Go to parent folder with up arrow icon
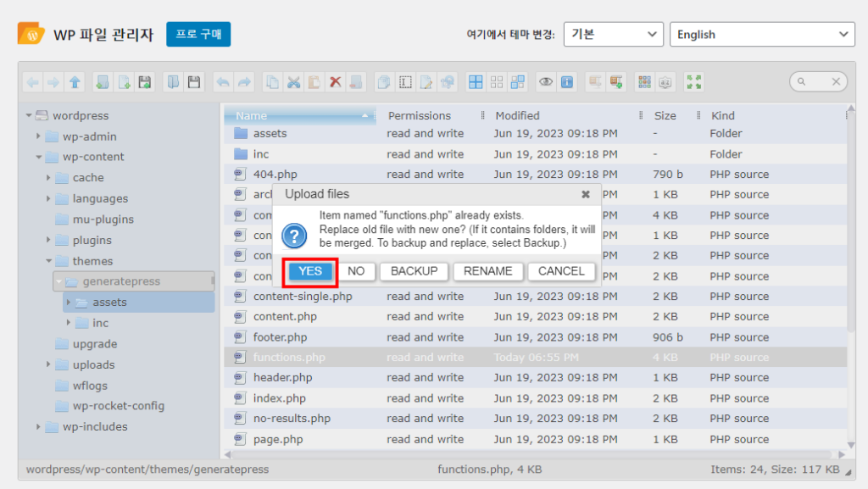The width and height of the screenshot is (868, 489). (75, 82)
